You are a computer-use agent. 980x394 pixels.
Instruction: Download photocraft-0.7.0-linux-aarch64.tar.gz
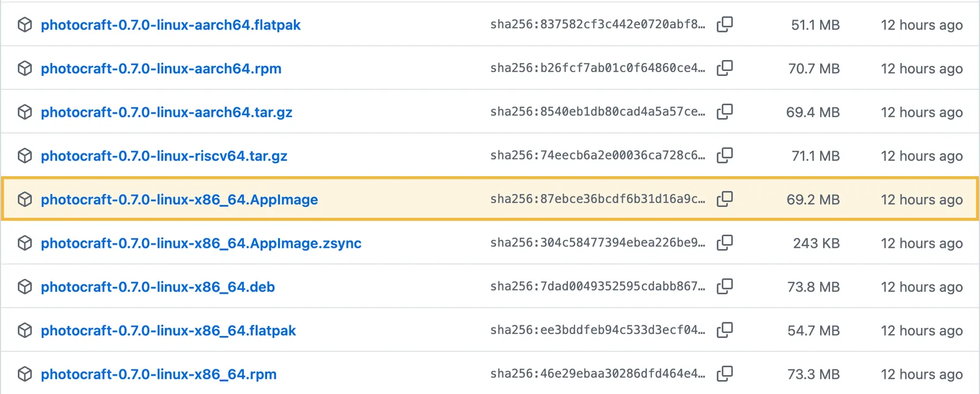(x=167, y=113)
